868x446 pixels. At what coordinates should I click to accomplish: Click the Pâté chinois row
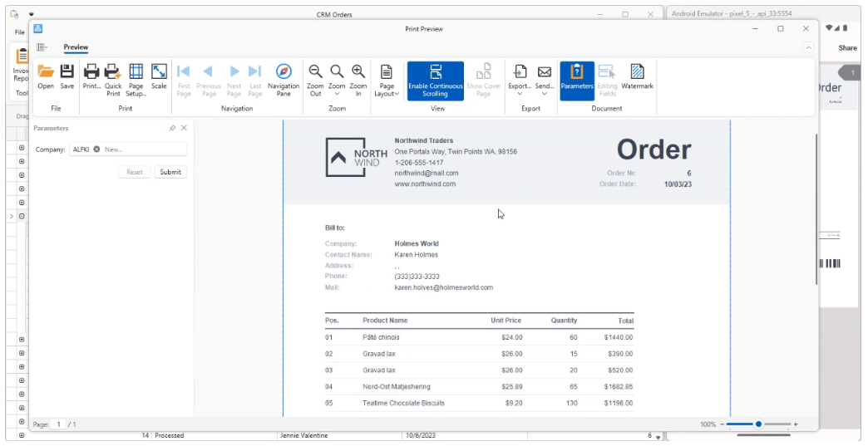pyautogui.click(x=480, y=337)
